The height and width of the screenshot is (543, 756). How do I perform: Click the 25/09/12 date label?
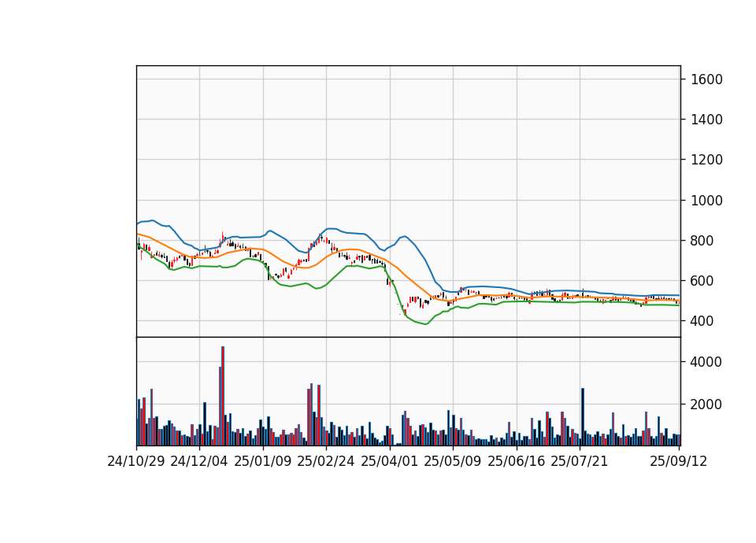pyautogui.click(x=679, y=461)
